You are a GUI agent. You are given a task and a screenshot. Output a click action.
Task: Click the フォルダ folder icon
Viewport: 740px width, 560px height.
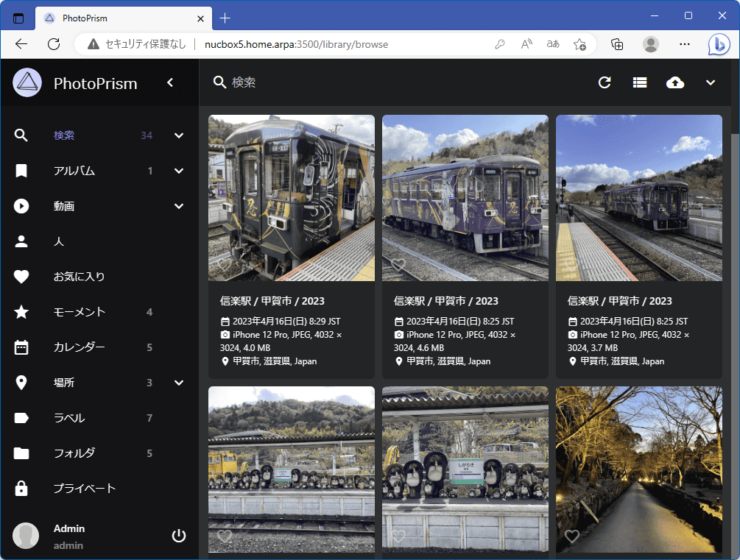coord(21,453)
